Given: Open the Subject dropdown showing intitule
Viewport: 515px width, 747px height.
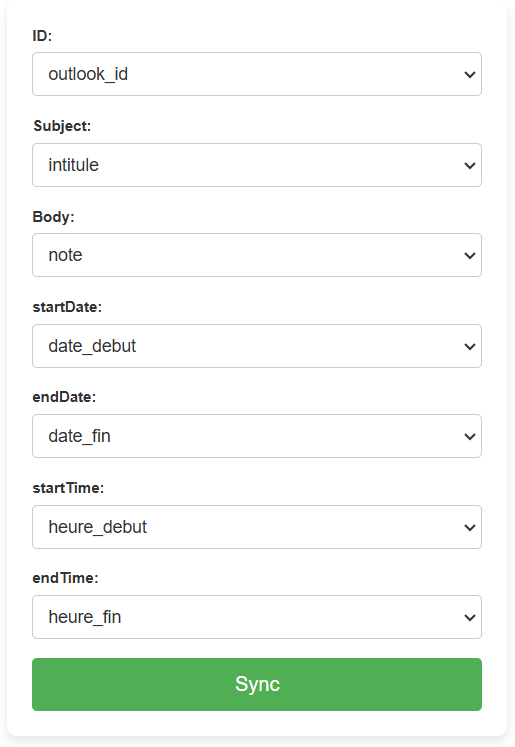Looking at the screenshot, I should tap(257, 165).
